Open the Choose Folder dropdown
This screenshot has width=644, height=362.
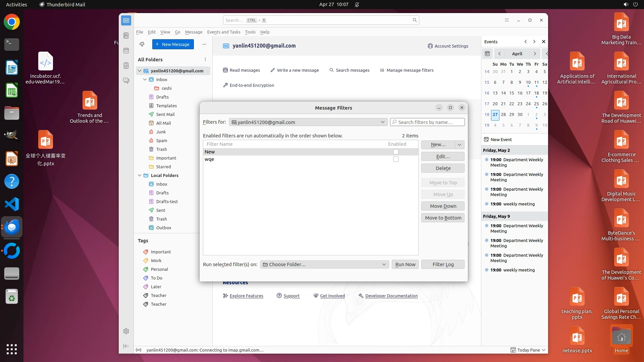click(324, 264)
